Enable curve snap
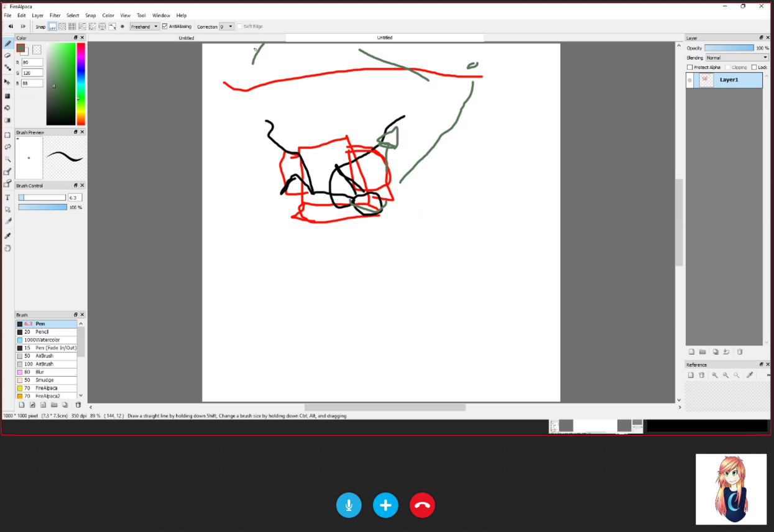The width and height of the screenshot is (774, 532). pos(112,27)
